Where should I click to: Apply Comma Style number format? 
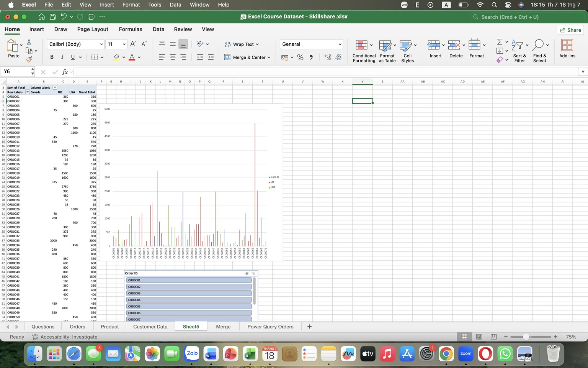click(x=311, y=57)
